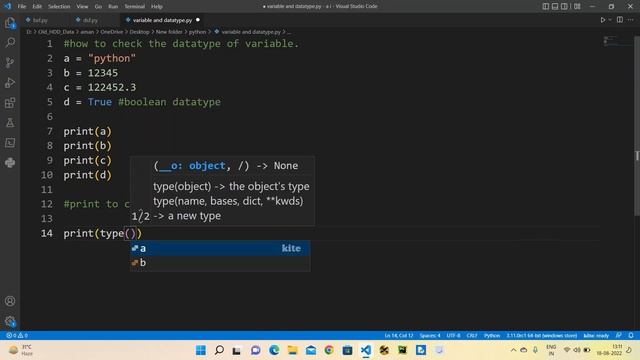
Task: Open the Search view in activity bar
Action: [x=10, y=42]
